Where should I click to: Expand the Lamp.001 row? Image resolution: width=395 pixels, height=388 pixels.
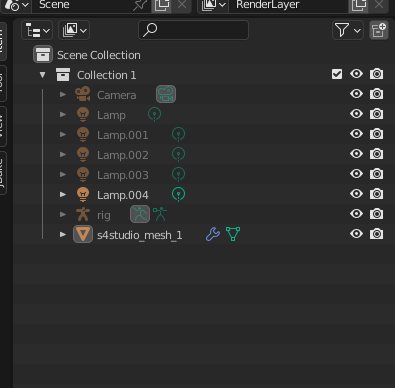tap(63, 135)
